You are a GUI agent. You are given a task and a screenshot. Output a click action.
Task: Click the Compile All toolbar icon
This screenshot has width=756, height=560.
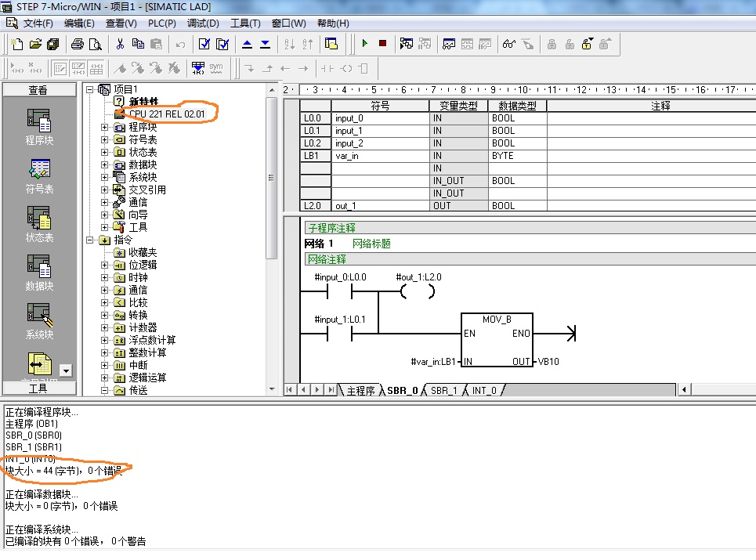[x=222, y=45]
